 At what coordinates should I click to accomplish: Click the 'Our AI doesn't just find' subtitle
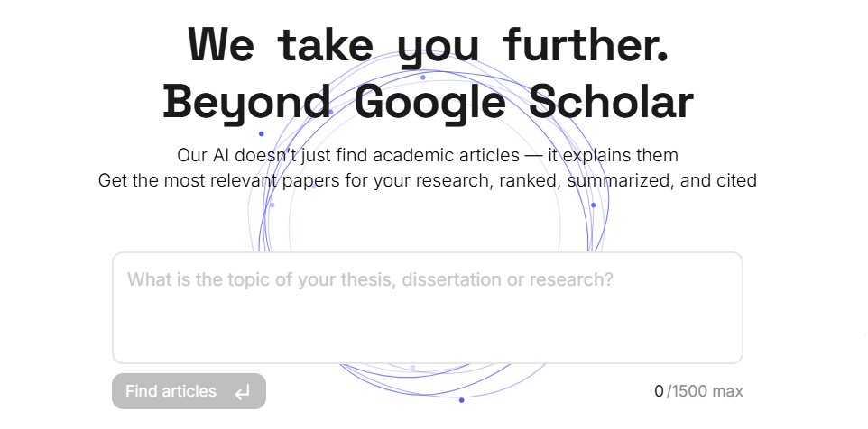[x=428, y=155]
